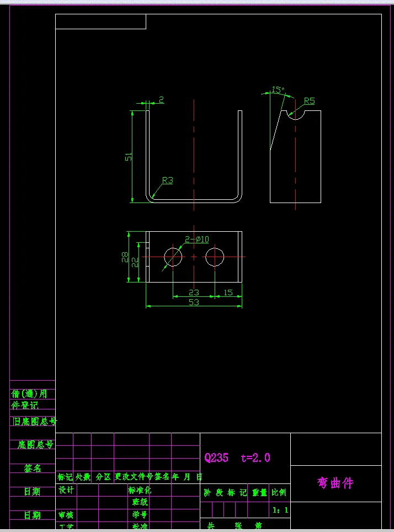The height and width of the screenshot is (532, 394).
Task: Click the scale value "1:1"
Action: pos(280,510)
